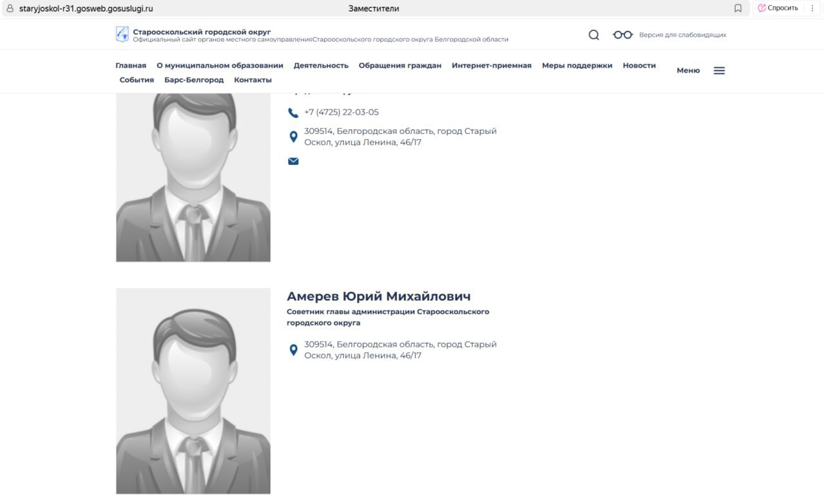Open browser three-dot menu

812,8
